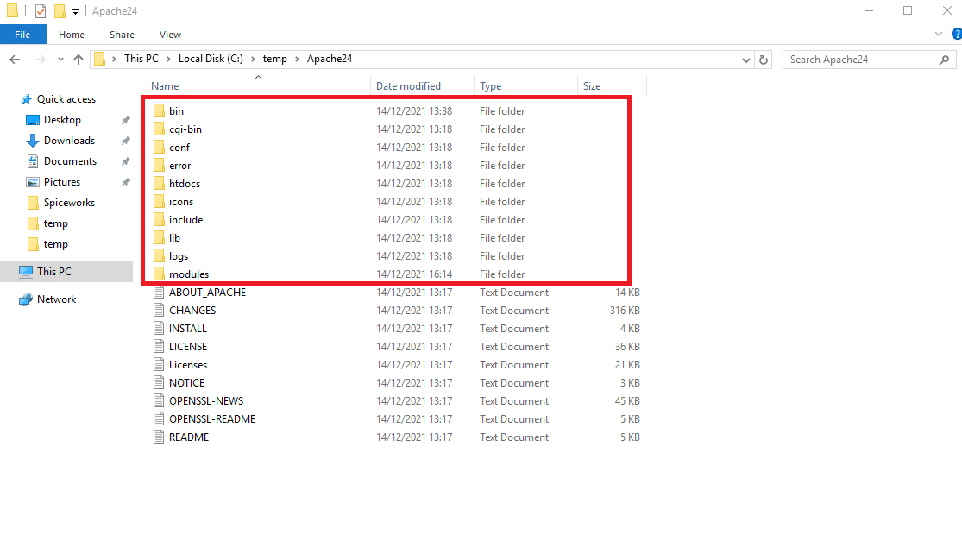This screenshot has width=962, height=560.
Task: Click This PC in the address bar
Action: 141,59
